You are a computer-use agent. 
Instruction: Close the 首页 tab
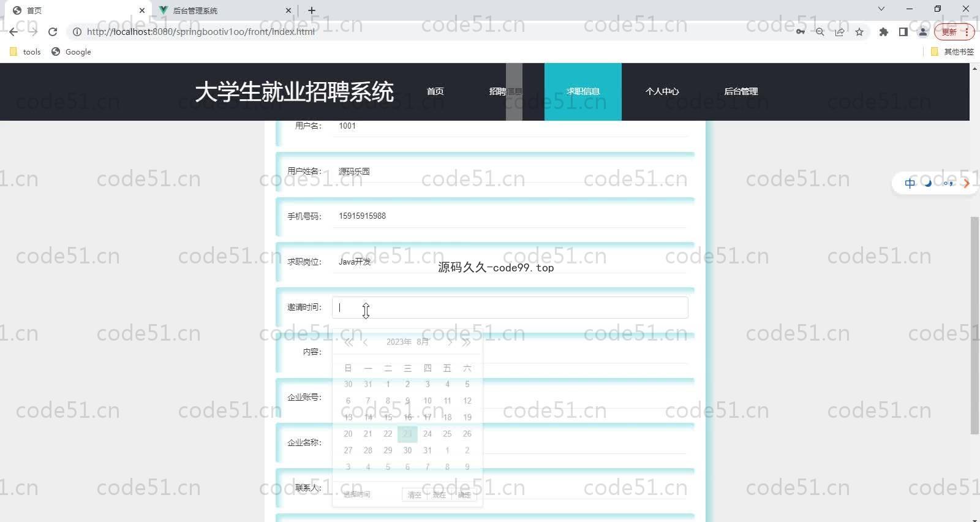[141, 10]
